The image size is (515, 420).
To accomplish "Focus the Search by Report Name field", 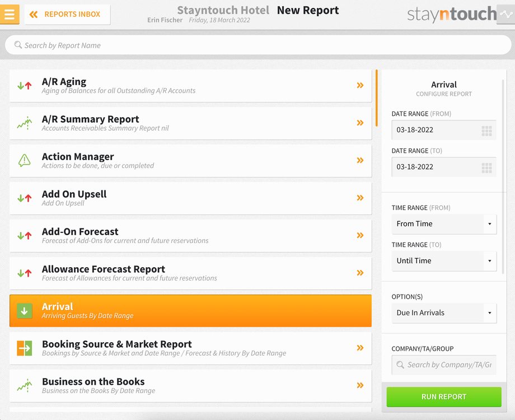I will coord(258,45).
